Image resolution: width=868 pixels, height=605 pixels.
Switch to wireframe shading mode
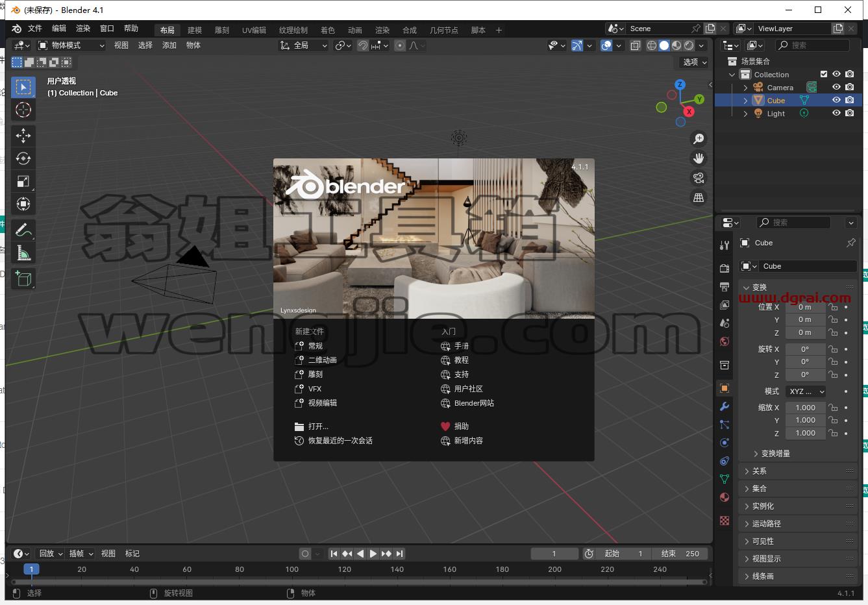coord(652,45)
